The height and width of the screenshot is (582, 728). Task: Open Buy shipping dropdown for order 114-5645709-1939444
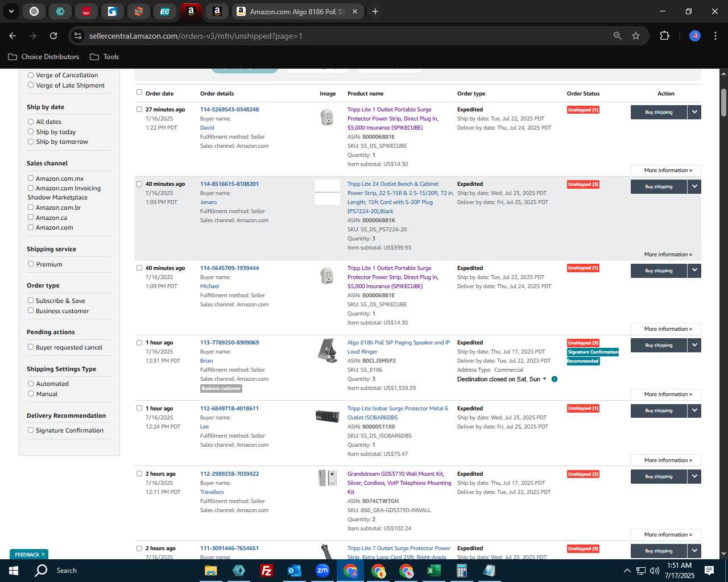click(694, 271)
